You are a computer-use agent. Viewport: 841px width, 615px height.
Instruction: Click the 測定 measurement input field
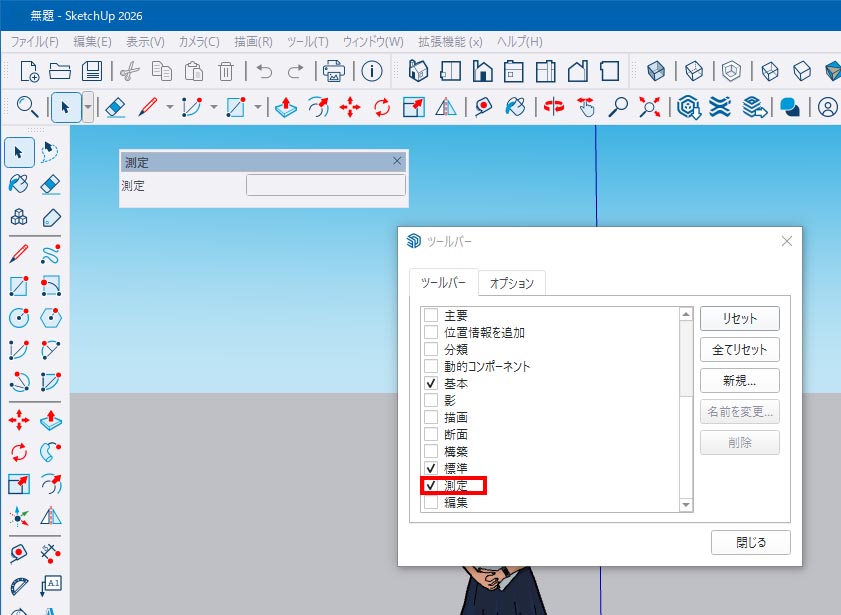point(326,185)
